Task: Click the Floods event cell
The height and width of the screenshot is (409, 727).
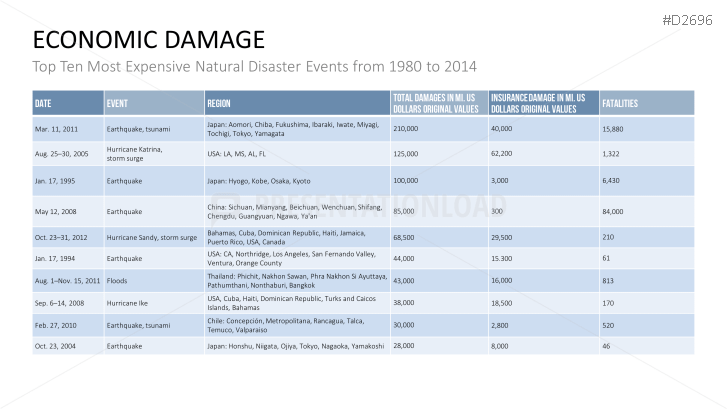Action: [118, 281]
